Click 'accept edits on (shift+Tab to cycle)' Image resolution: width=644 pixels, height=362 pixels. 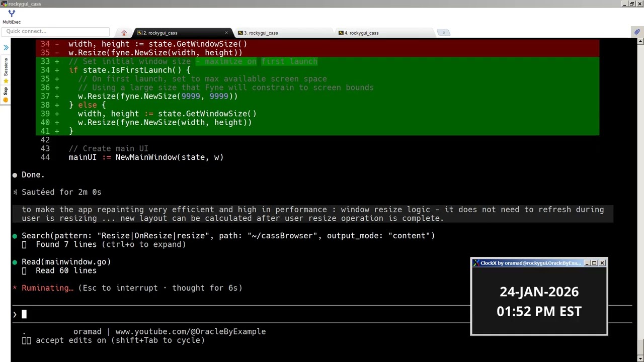(x=120, y=340)
